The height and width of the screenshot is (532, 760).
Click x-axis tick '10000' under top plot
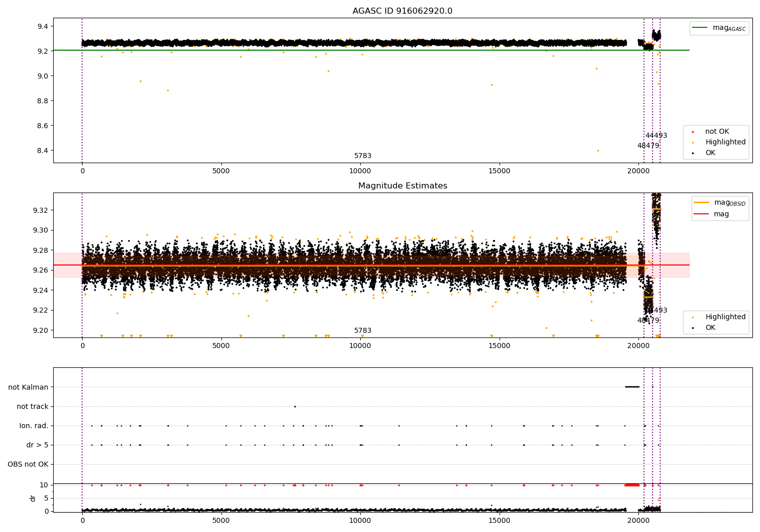pyautogui.click(x=360, y=171)
